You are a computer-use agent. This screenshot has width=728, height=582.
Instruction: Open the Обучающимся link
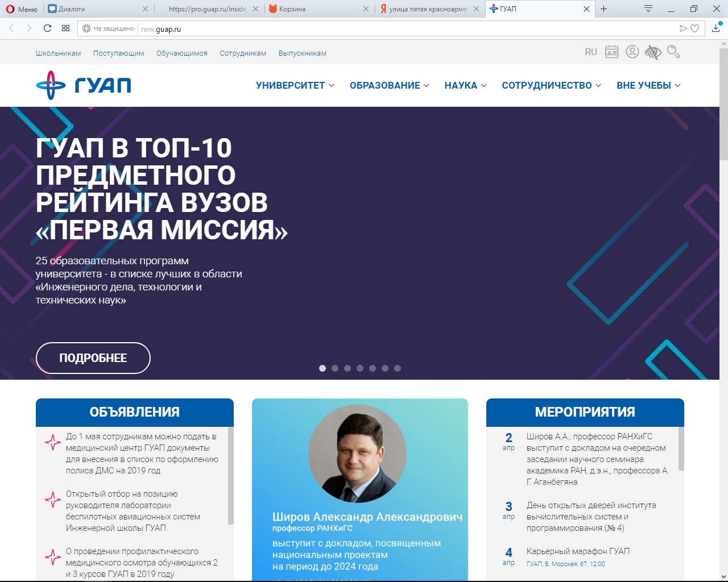[182, 53]
